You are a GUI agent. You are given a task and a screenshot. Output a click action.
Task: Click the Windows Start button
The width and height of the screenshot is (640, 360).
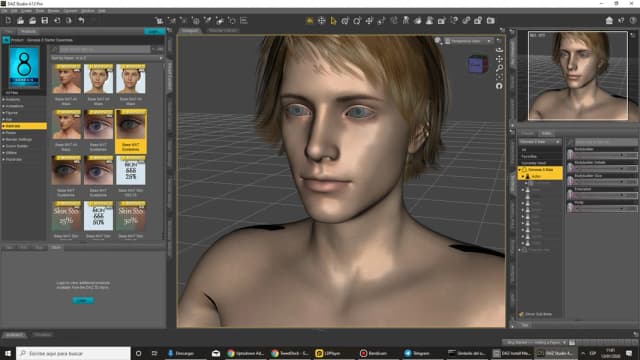(x=8, y=353)
